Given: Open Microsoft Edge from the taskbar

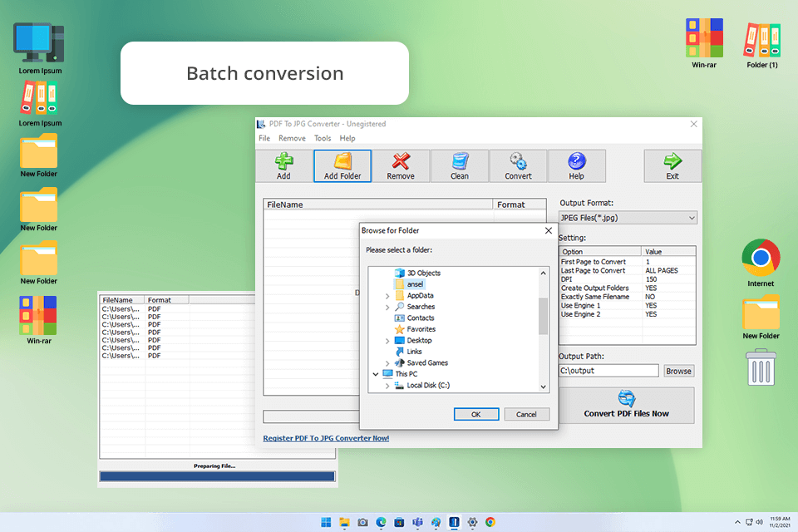Looking at the screenshot, I should tap(382, 522).
